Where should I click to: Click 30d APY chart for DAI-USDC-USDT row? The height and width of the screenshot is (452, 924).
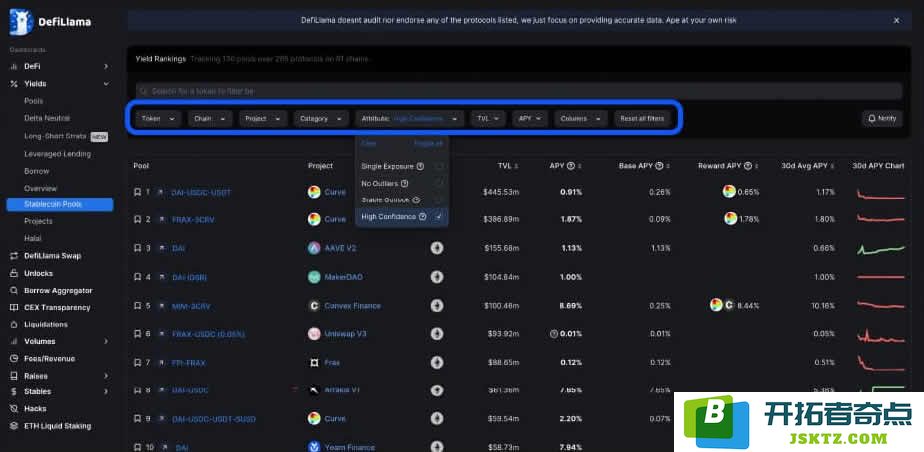(880, 194)
